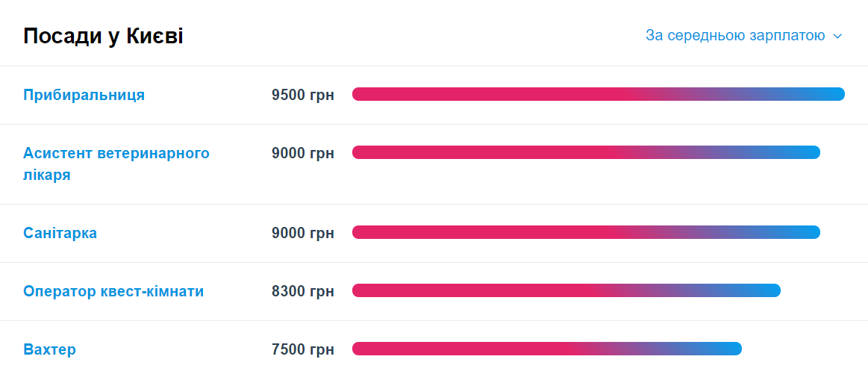
Task: Click the Санітарка salary bar
Action: coord(586,232)
